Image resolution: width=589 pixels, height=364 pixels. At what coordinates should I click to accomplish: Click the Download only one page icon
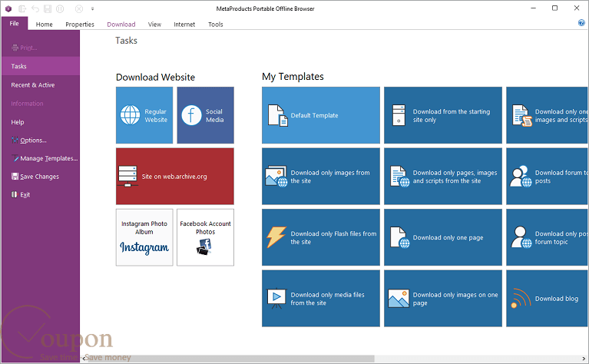(399, 237)
